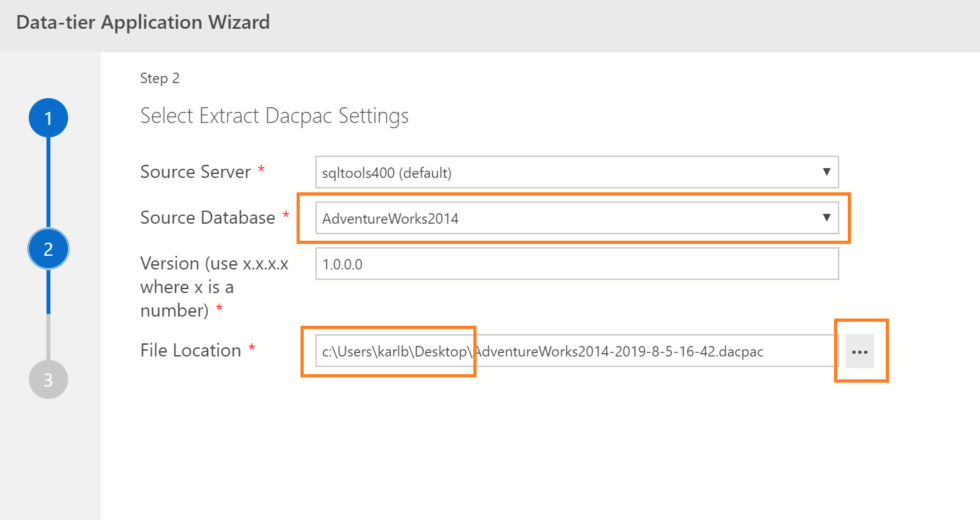Select step 2 indicator circle
The height and width of the screenshot is (520, 980).
coord(48,249)
